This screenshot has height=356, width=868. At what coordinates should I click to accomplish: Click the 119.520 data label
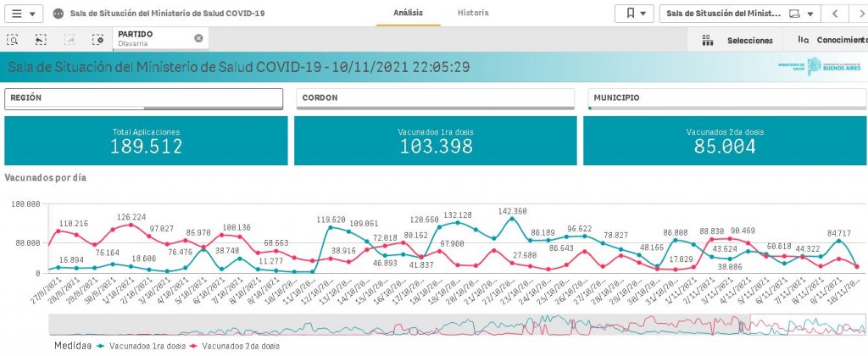tap(331, 220)
